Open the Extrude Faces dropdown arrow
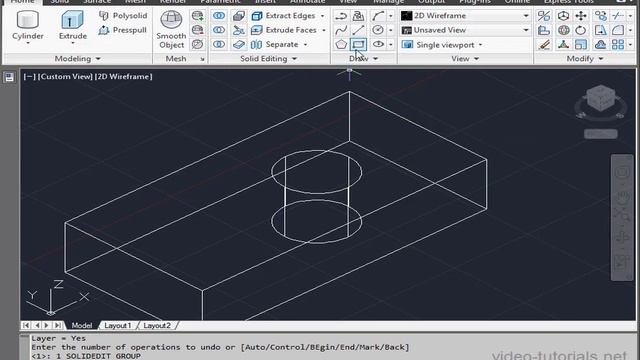This screenshot has height=360, width=640. (x=324, y=30)
